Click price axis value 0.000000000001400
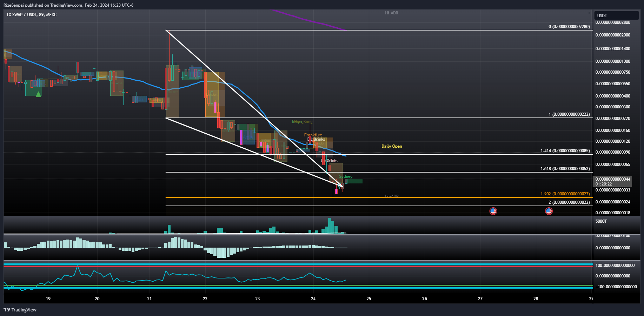Image resolution: width=644 pixels, height=316 pixels. 613,49
